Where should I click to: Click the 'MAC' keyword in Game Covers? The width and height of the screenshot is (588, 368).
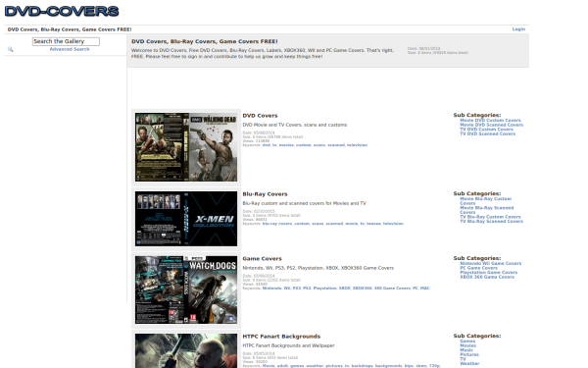[x=425, y=288]
